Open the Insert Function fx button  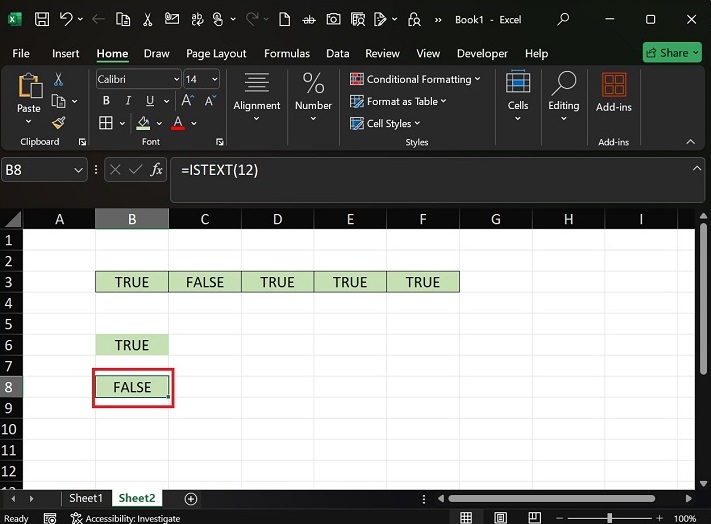[156, 170]
